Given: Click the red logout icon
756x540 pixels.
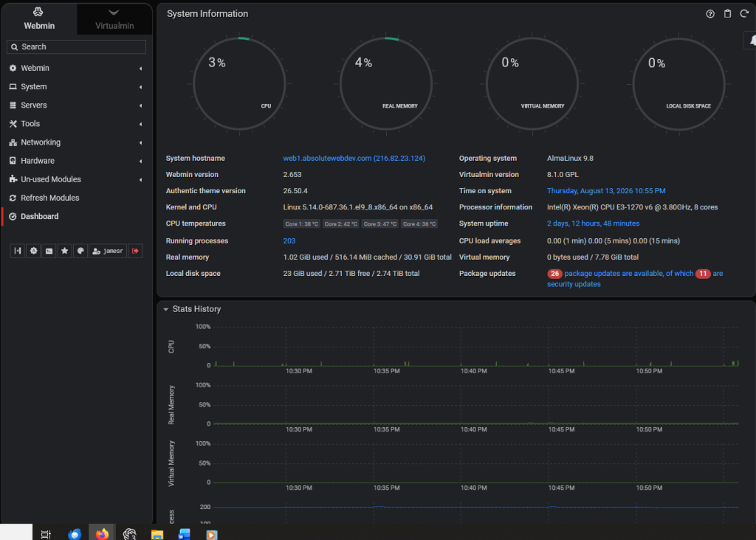Looking at the screenshot, I should coord(136,251).
